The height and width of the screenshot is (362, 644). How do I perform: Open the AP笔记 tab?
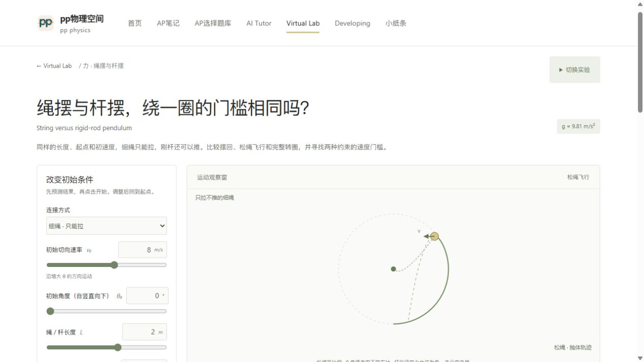tap(168, 23)
